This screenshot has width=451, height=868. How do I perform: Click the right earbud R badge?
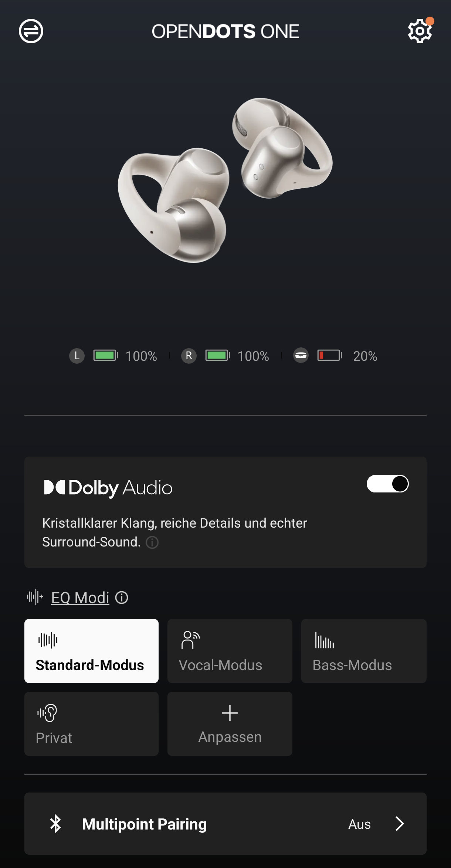189,356
